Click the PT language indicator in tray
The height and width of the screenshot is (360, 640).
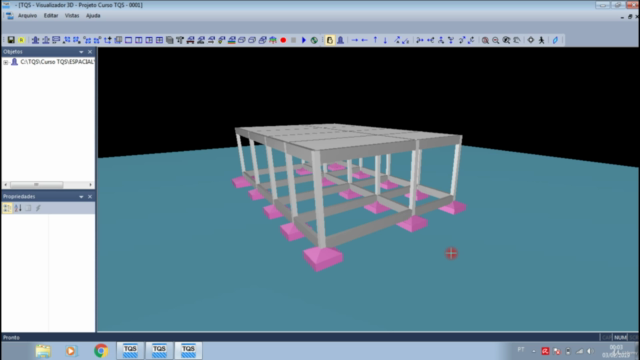pyautogui.click(x=521, y=350)
